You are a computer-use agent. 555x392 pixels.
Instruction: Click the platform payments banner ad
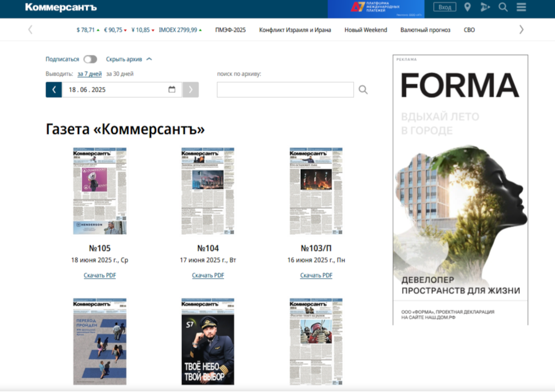376,9
